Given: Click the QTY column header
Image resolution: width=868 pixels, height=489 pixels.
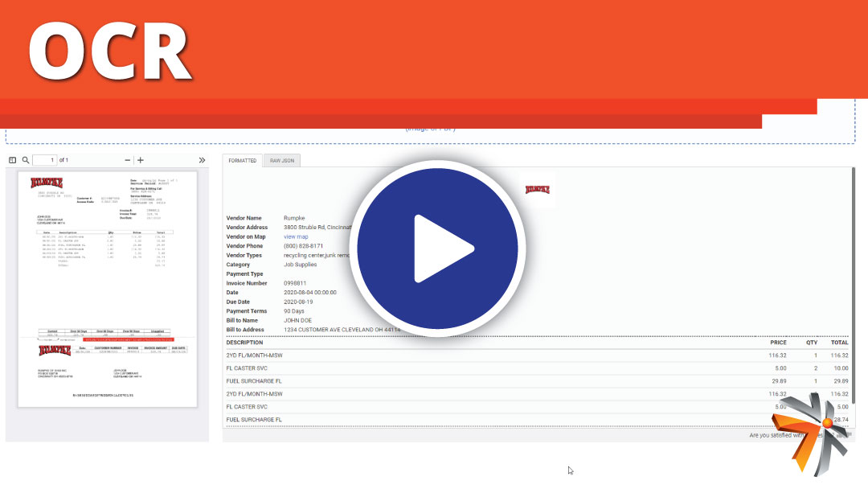Looking at the screenshot, I should [x=811, y=343].
